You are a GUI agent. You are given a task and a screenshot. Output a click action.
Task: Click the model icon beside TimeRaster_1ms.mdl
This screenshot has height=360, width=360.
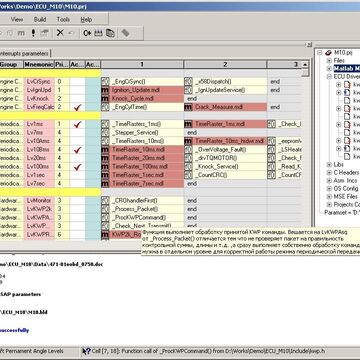[x=188, y=124]
